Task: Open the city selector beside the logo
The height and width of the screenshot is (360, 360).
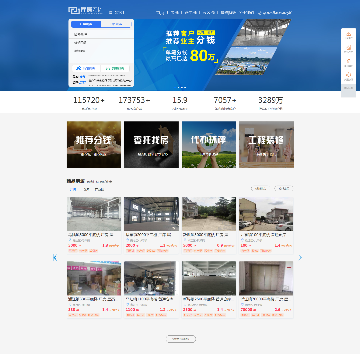Action: tap(116, 12)
